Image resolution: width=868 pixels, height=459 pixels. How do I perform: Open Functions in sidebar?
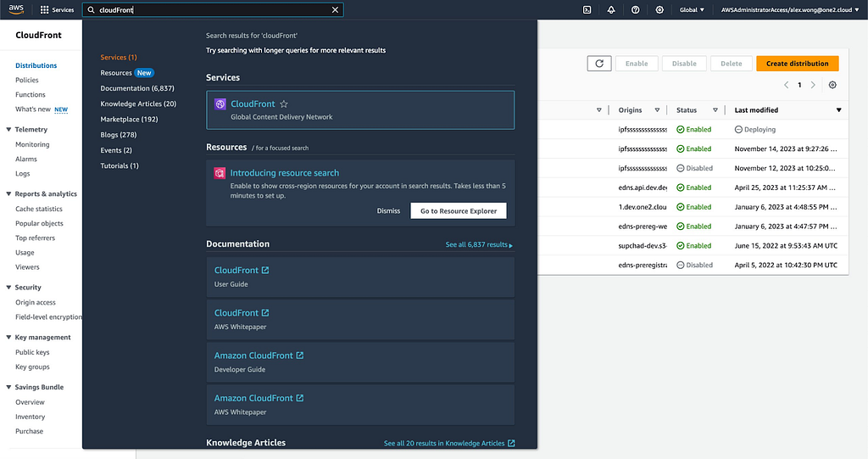point(31,94)
